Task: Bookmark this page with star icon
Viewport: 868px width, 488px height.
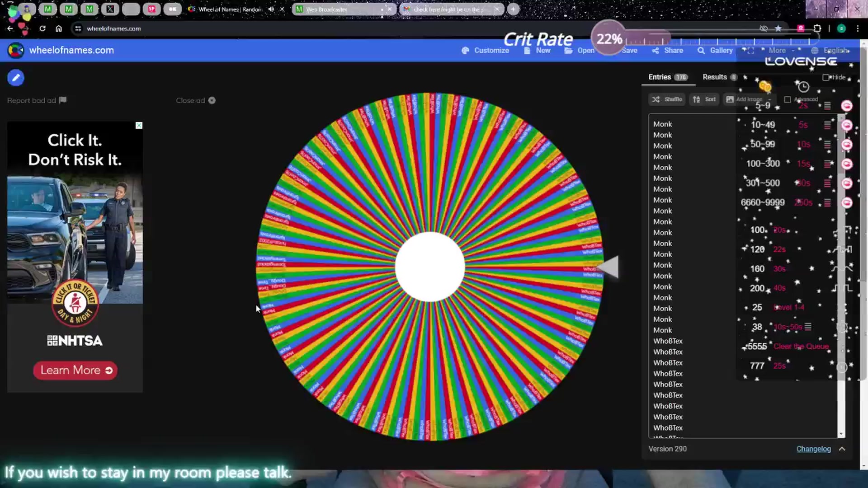Action: tap(778, 28)
